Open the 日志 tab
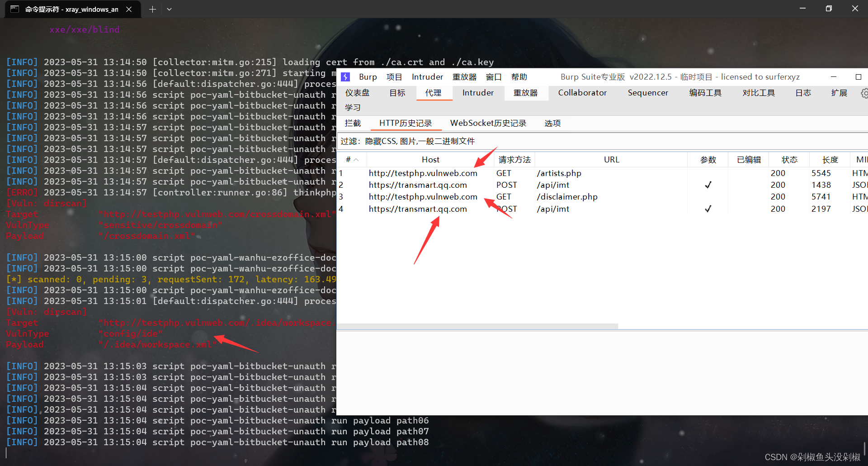The width and height of the screenshot is (868, 466). (803, 93)
